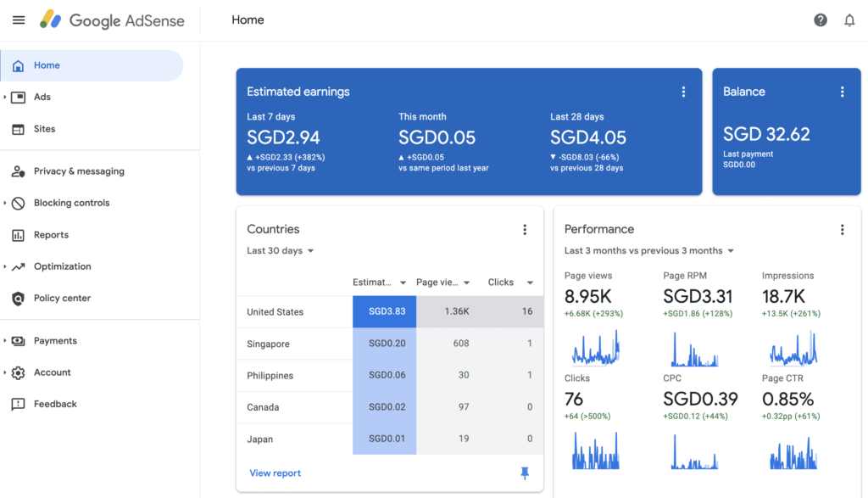This screenshot has height=498, width=868.
Task: Open the notifications bell
Action: (849, 20)
